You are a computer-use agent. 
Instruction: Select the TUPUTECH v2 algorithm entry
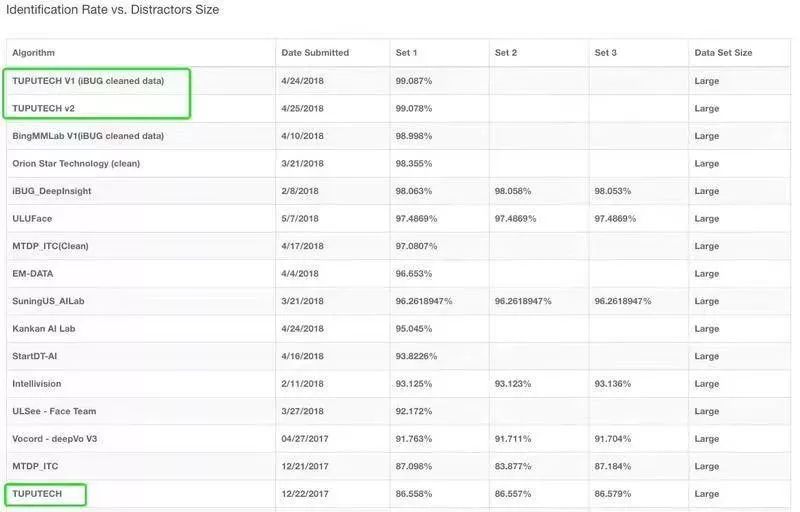pos(46,108)
